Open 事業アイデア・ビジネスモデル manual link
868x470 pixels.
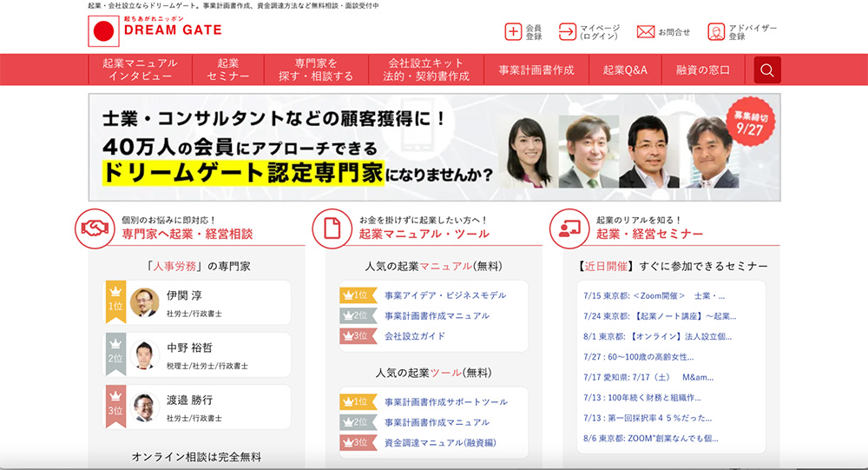point(445,295)
